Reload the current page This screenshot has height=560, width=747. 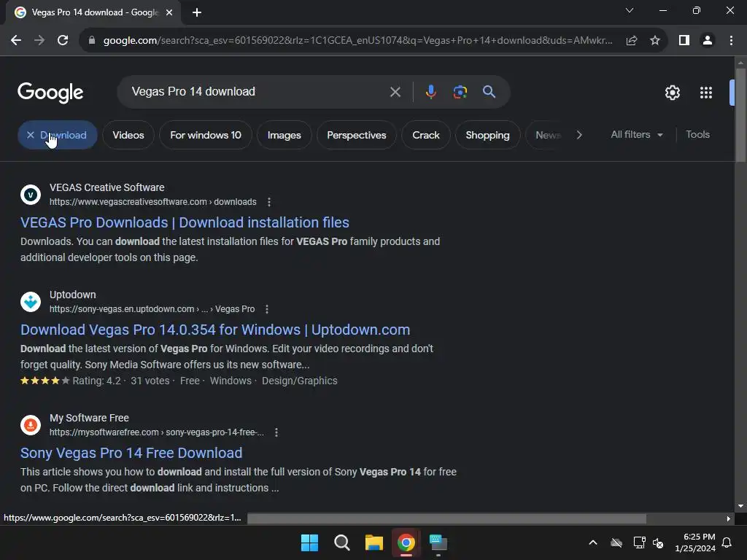click(63, 41)
